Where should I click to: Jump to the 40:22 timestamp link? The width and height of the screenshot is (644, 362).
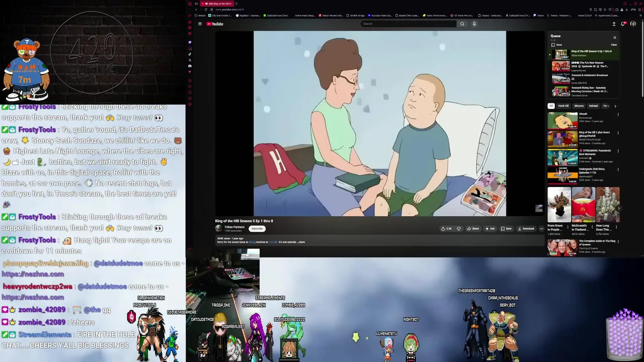tap(252, 242)
